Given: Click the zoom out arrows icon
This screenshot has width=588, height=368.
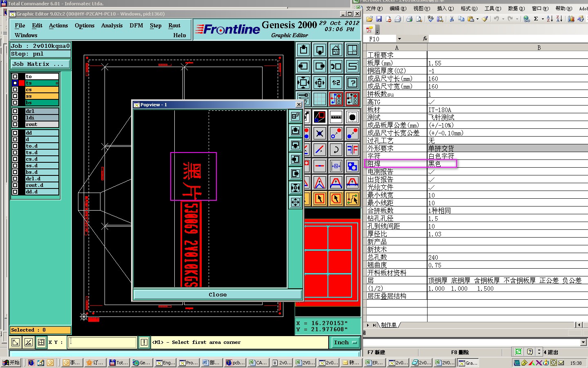Looking at the screenshot, I should (303, 83).
